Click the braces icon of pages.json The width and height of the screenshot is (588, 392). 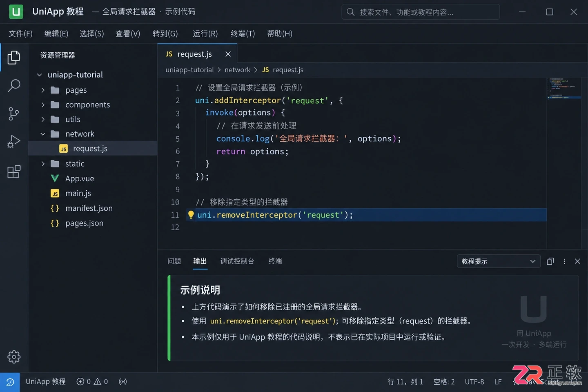tap(55, 223)
